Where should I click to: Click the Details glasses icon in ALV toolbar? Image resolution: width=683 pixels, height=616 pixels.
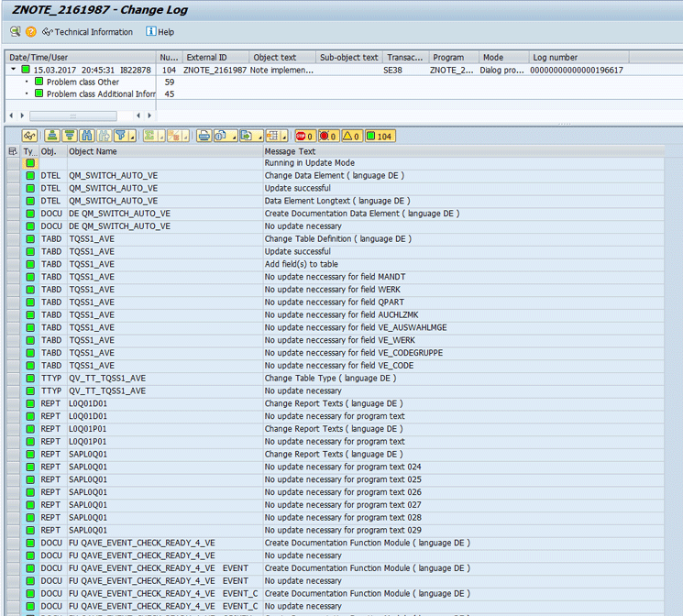pos(29,136)
